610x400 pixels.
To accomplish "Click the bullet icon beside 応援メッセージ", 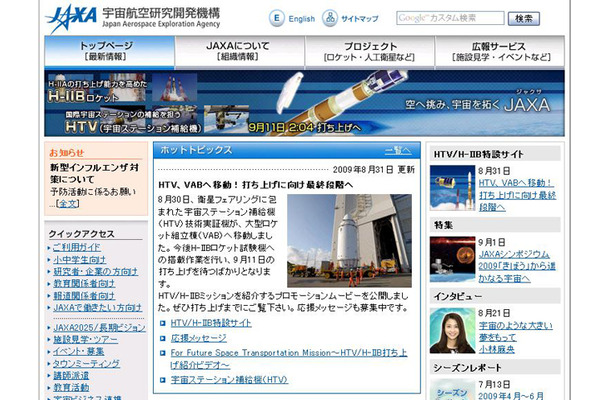I will click(164, 339).
